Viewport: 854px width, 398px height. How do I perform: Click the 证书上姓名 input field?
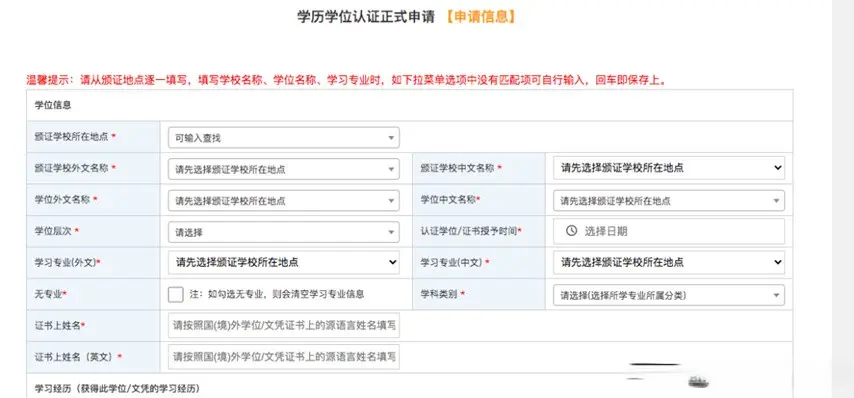pyautogui.click(x=284, y=326)
